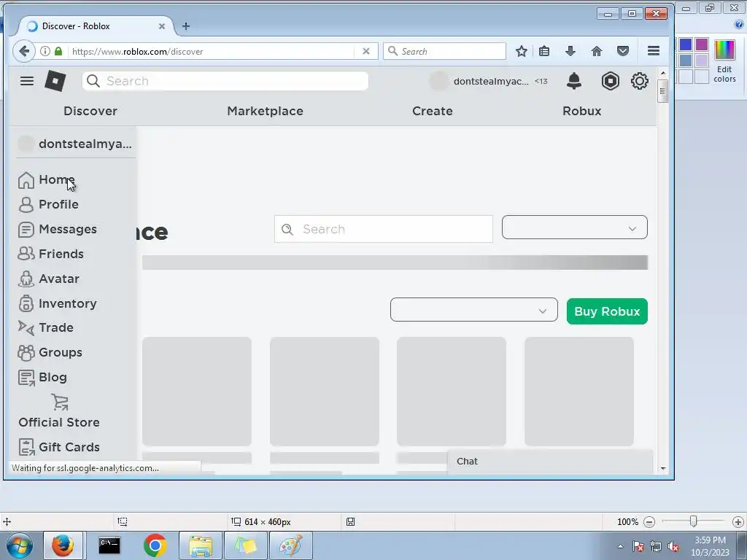Open Official Store shopping cart icon
Screen dimensions: 747x560
point(60,402)
